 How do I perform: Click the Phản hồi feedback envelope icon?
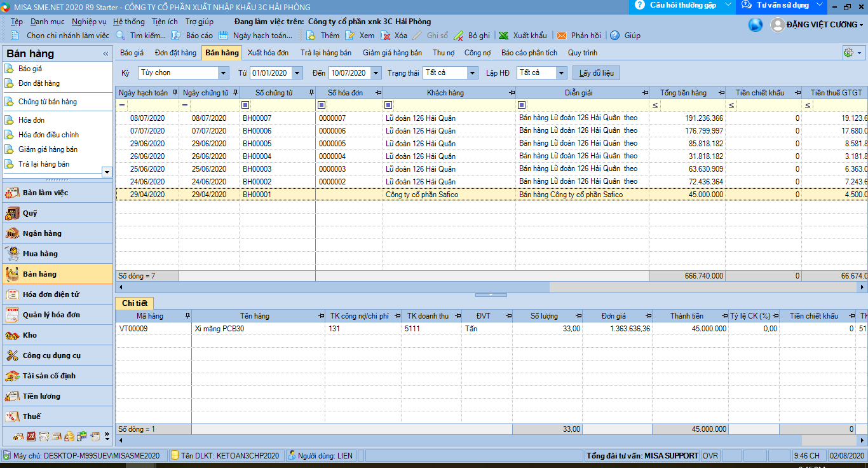point(562,36)
